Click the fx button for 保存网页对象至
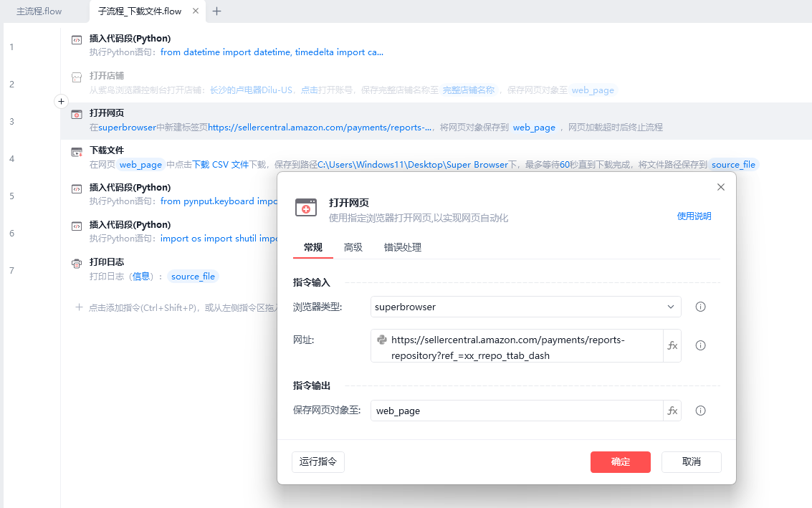812x508 pixels. click(x=672, y=411)
